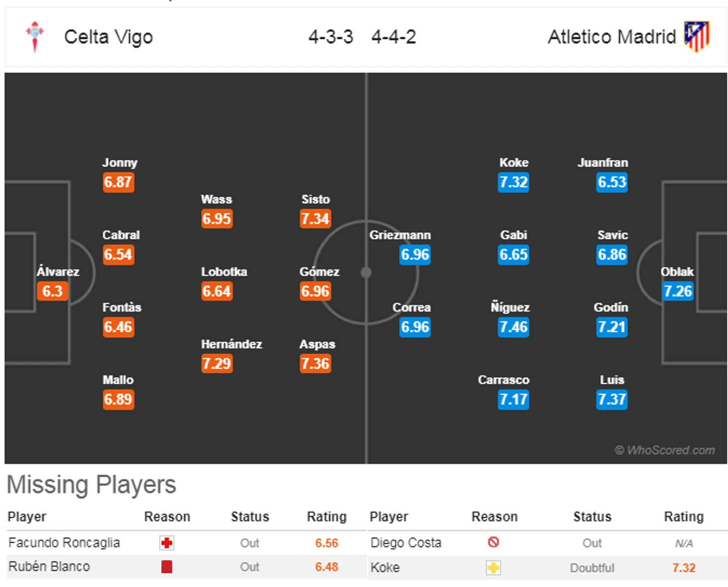Click Rubén Blanco's 6.48 rating
728x587 pixels.
point(327,567)
